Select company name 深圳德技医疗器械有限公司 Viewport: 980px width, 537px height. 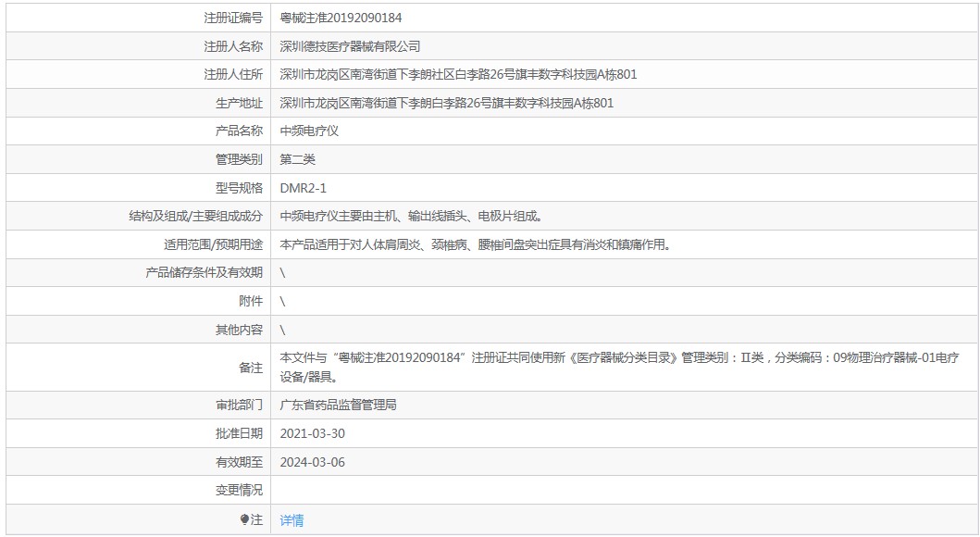tap(350, 46)
